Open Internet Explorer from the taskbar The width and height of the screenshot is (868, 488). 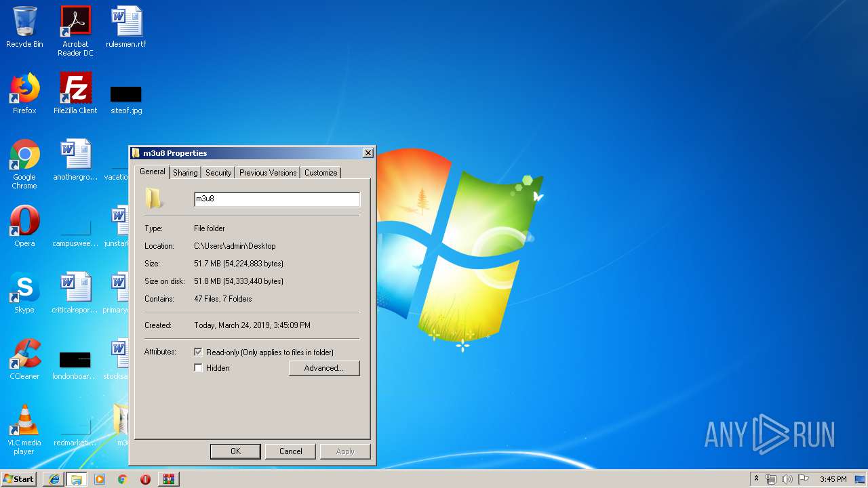tap(54, 479)
